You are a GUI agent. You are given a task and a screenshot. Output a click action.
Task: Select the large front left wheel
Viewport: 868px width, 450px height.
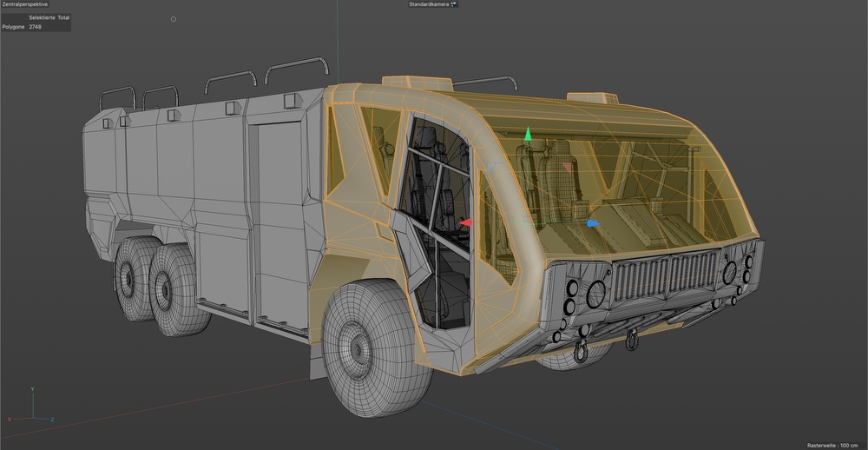(x=377, y=347)
